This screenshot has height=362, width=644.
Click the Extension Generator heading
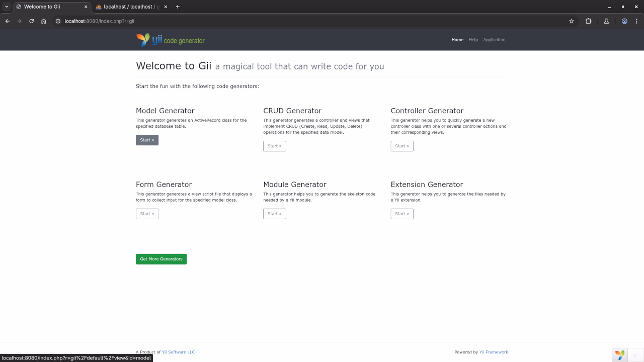(427, 185)
